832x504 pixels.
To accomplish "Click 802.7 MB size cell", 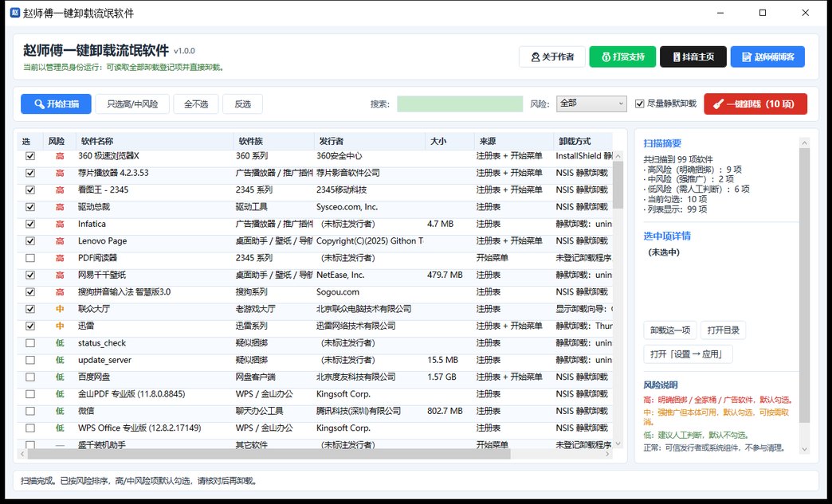I will 445,411.
